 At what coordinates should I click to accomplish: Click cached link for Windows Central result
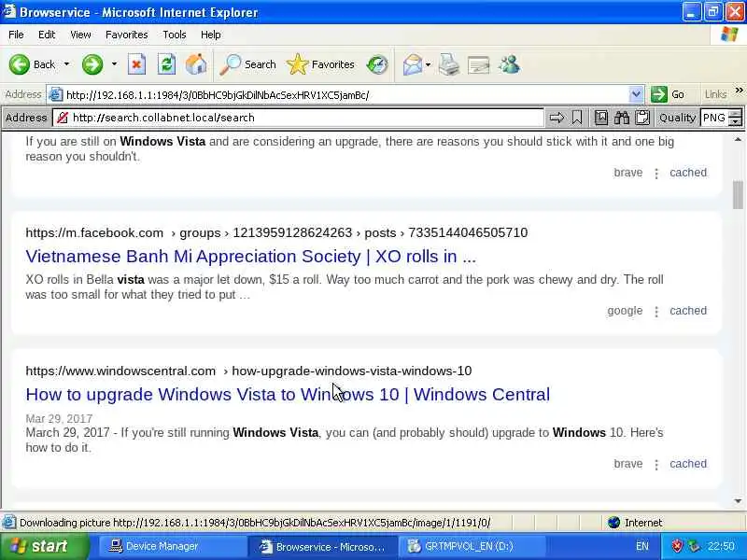(688, 464)
